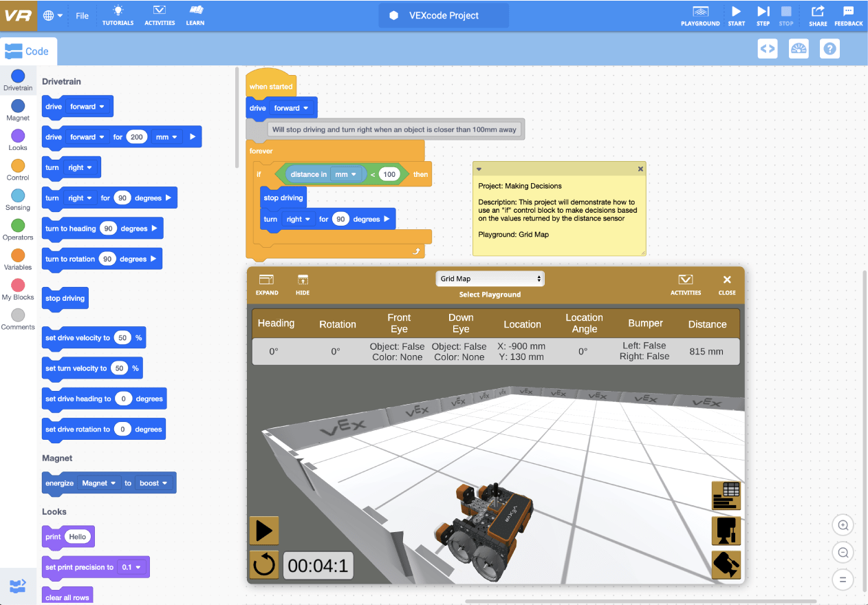This screenshot has width=868, height=605.
Task: Click the VEXcode Project name button
Action: pos(444,15)
